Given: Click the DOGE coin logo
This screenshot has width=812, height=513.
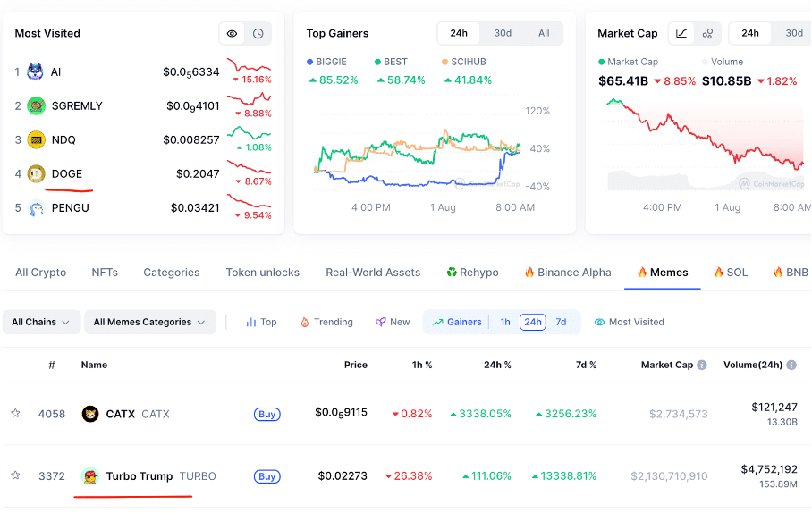Looking at the screenshot, I should [36, 173].
